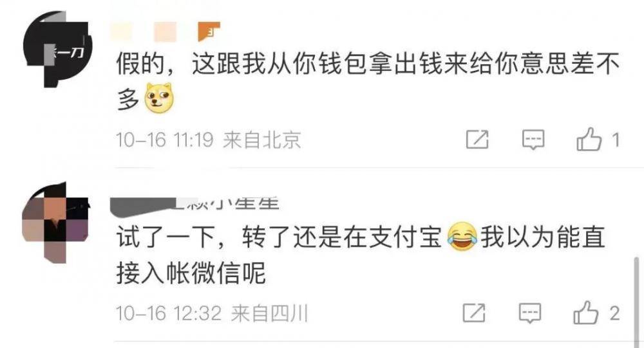Screen dimensions: 644x348
Task: Click the like count 2 on second comment
Action: (614, 313)
